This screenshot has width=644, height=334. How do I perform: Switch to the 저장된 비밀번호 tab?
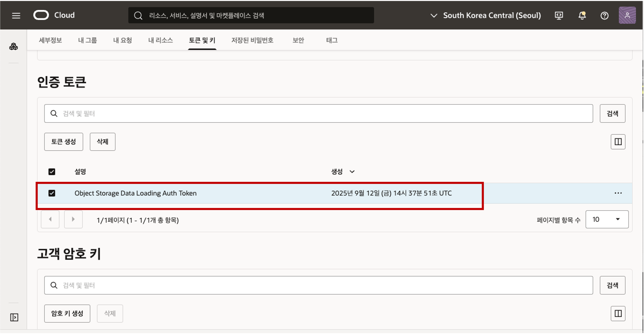coord(252,40)
